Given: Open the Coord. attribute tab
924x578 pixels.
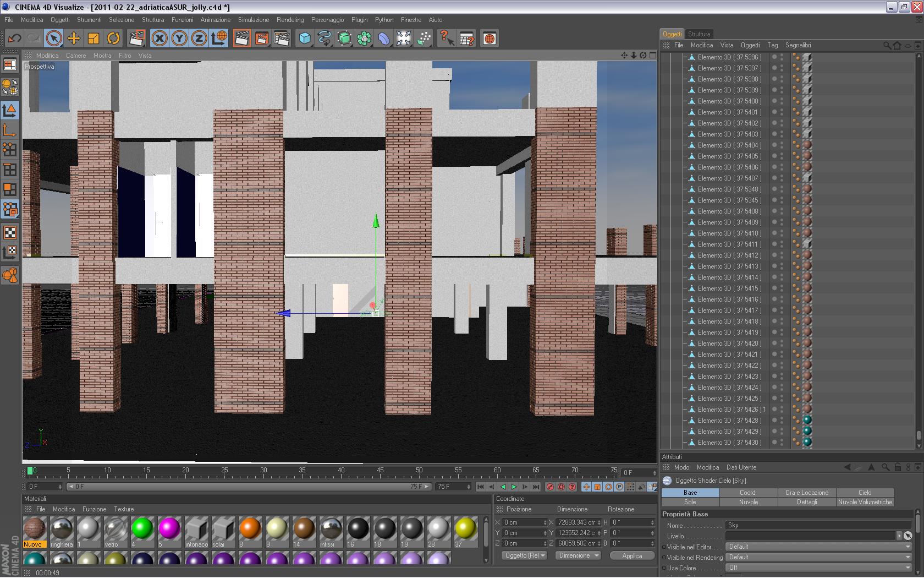Looking at the screenshot, I should coord(748,493).
